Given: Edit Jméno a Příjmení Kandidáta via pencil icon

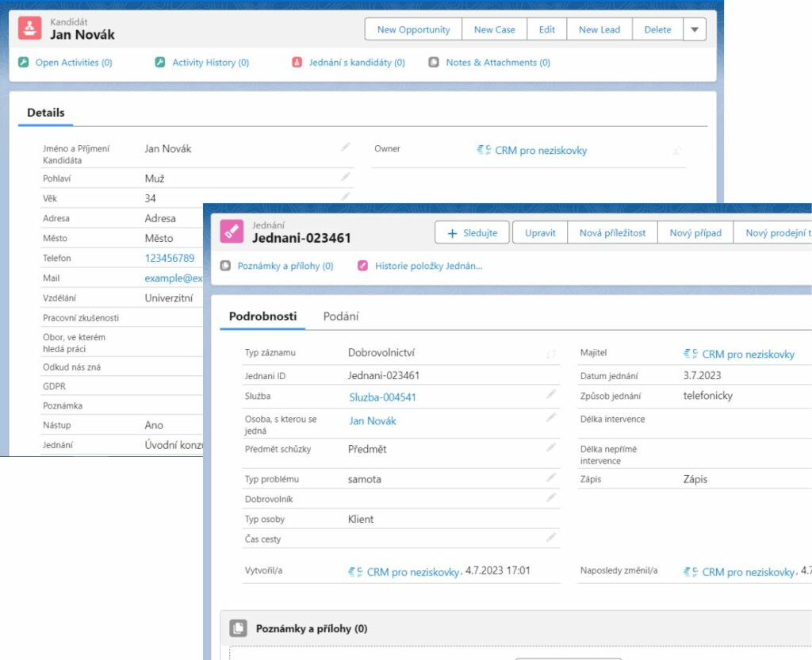Looking at the screenshot, I should (345, 147).
